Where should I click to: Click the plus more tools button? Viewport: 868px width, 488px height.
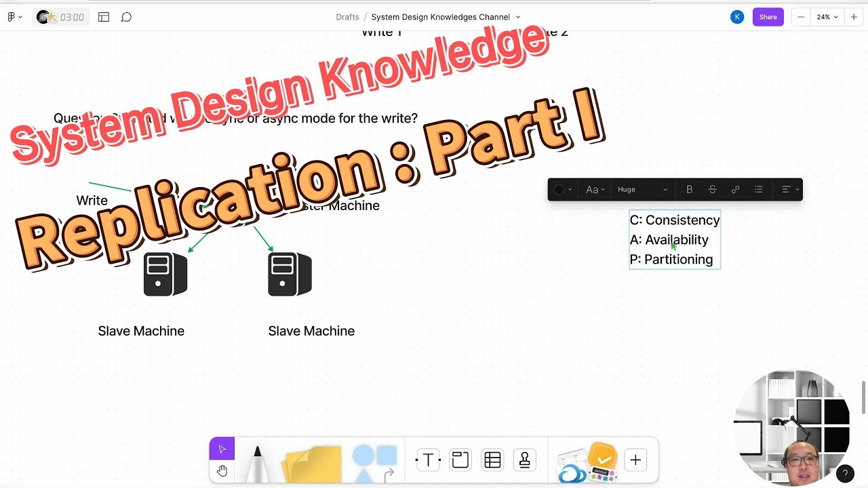tap(635, 460)
